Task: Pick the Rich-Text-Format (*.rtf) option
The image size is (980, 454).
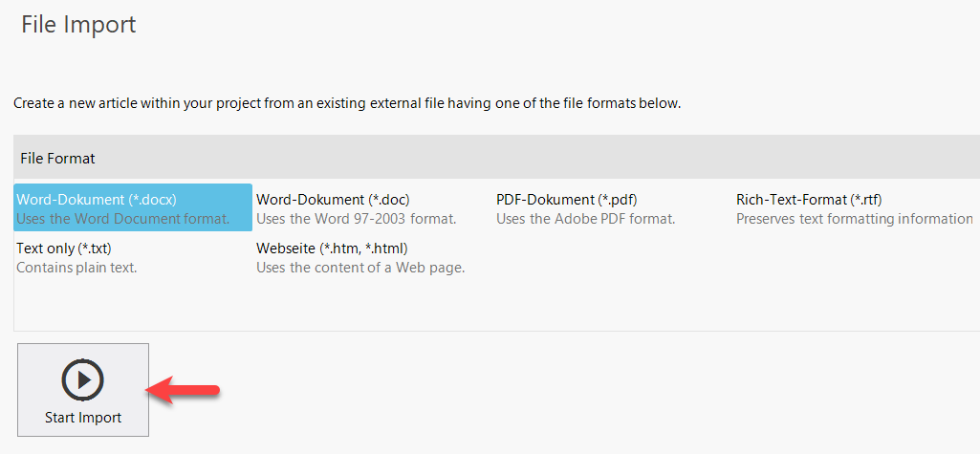Action: [809, 200]
